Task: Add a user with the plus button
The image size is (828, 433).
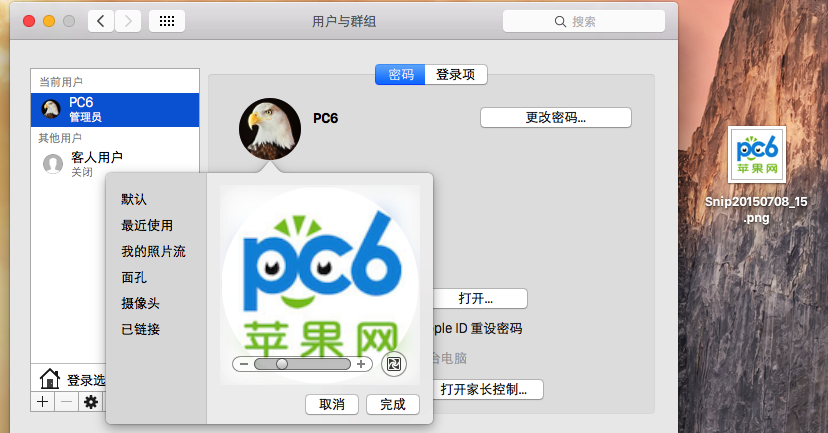Action: click(43, 402)
